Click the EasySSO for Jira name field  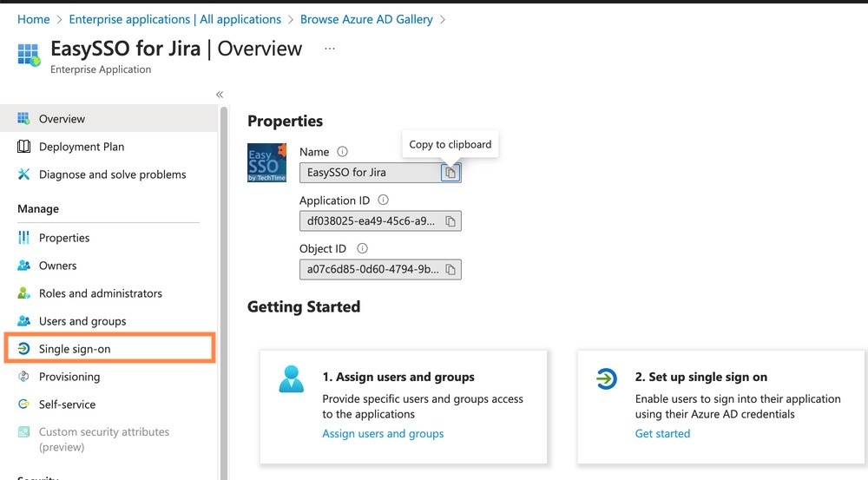tap(380, 173)
